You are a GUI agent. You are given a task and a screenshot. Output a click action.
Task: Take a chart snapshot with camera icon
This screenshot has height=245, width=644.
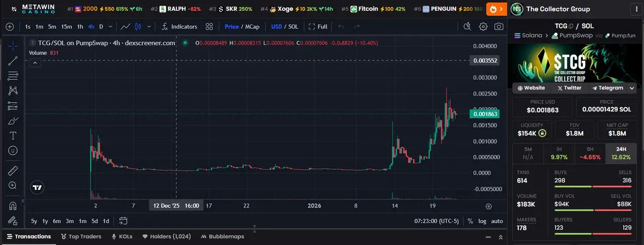(x=498, y=27)
